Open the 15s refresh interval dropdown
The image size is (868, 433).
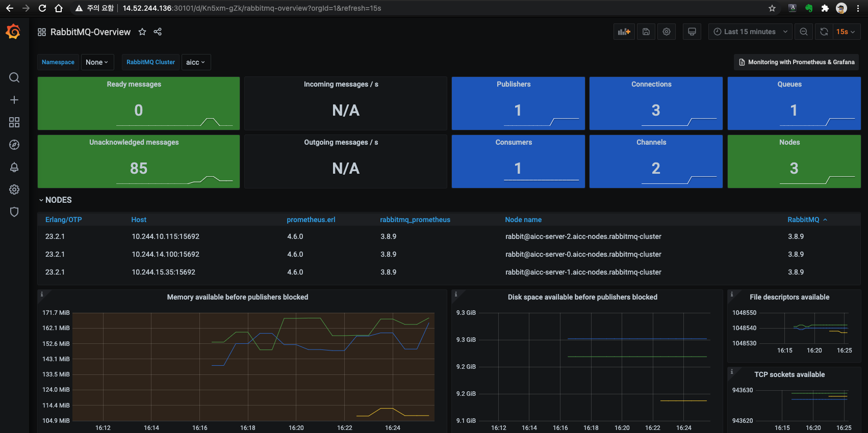click(847, 32)
